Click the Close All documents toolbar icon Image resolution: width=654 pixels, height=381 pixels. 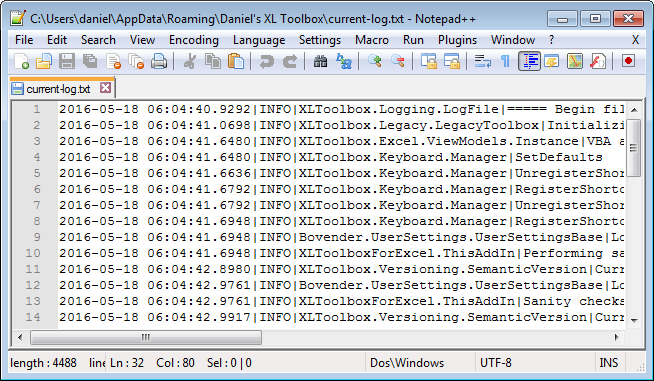click(x=136, y=61)
